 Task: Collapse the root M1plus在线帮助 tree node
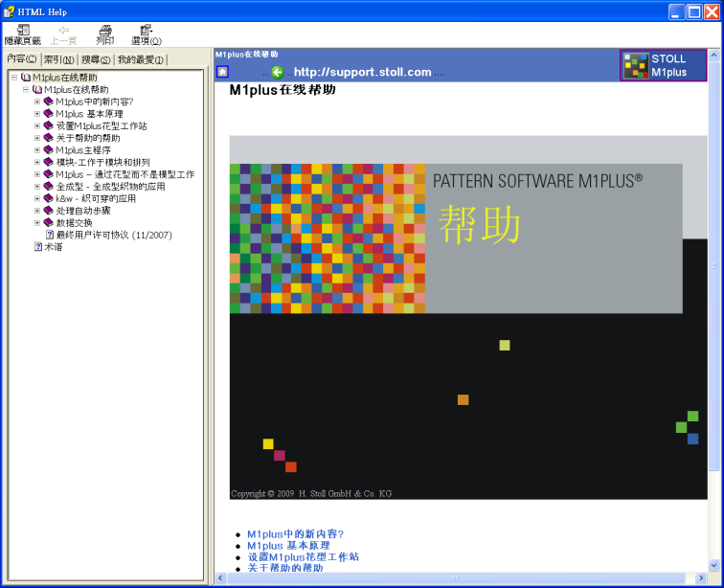tap(14, 78)
